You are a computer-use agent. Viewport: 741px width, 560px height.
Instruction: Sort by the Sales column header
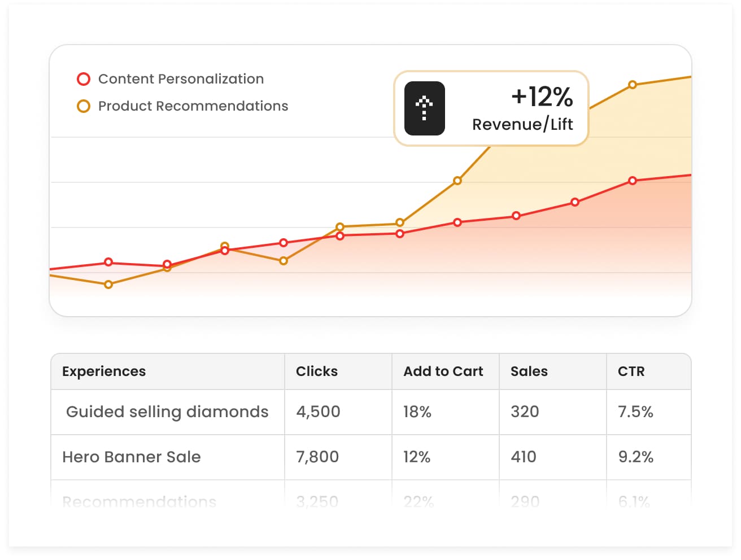coord(529,371)
